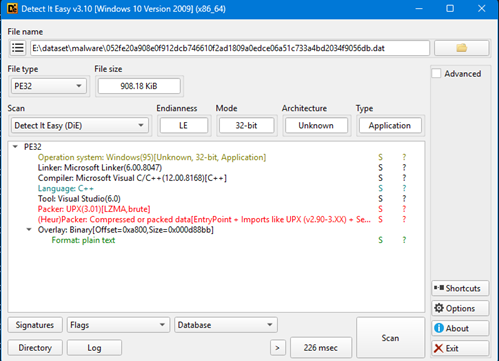Select the Format plain text row
Viewport: 499px width, 361px height.
83,240
